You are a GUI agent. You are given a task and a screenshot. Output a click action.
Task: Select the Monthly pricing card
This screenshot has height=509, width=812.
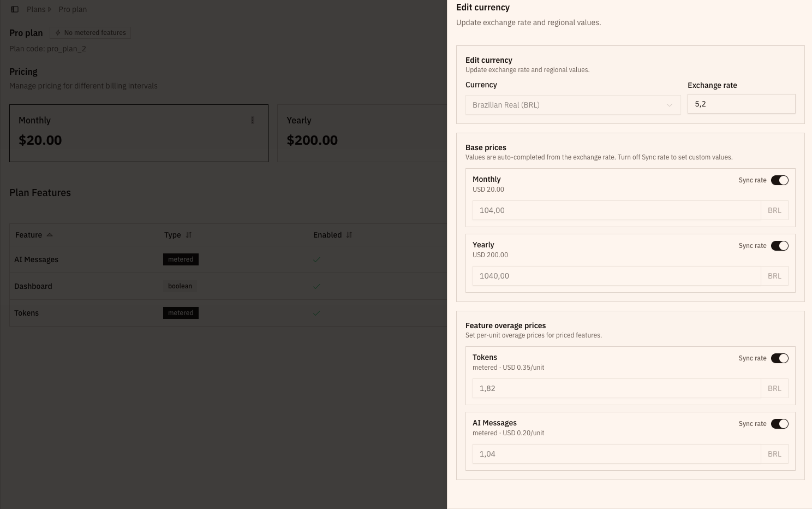point(139,133)
